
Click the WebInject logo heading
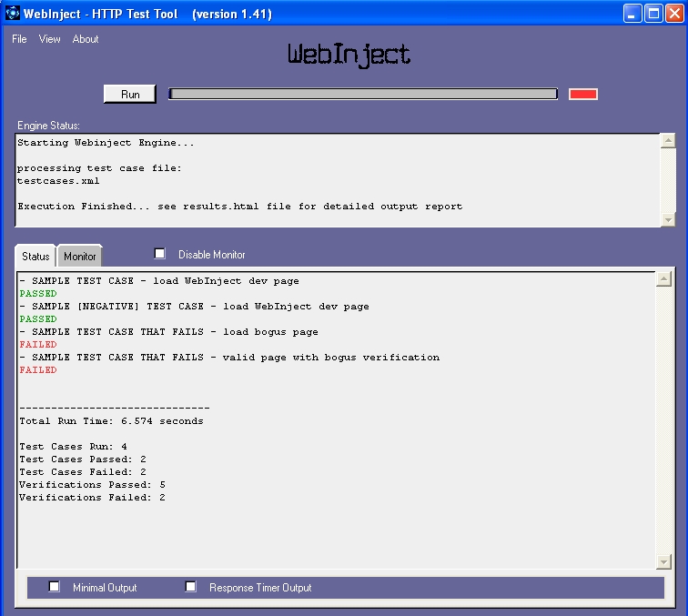(x=349, y=56)
